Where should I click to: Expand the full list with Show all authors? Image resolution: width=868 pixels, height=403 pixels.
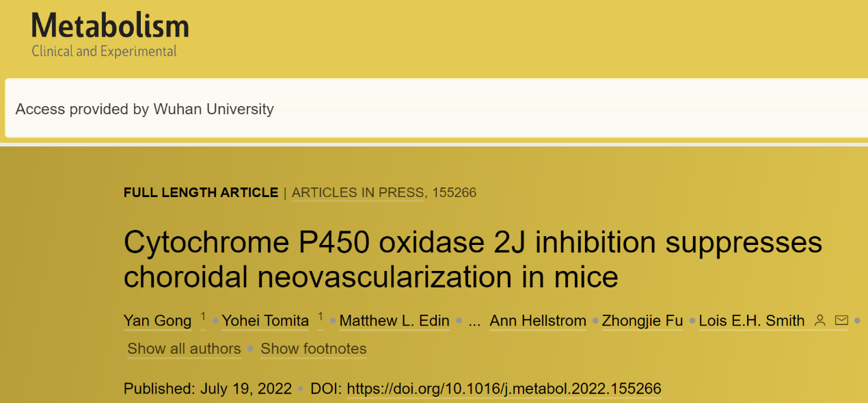click(x=184, y=348)
